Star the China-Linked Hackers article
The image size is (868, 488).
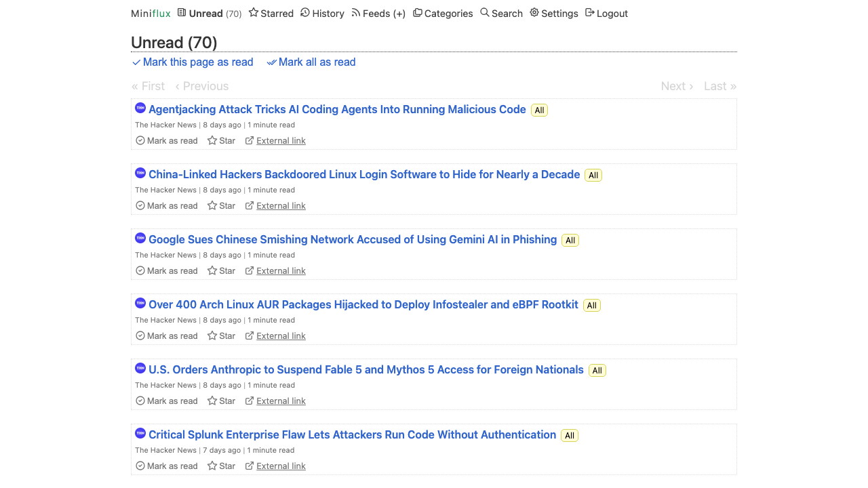click(222, 206)
